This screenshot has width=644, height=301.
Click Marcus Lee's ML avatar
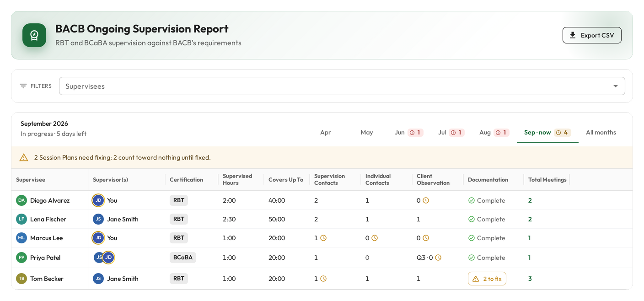[x=21, y=238]
